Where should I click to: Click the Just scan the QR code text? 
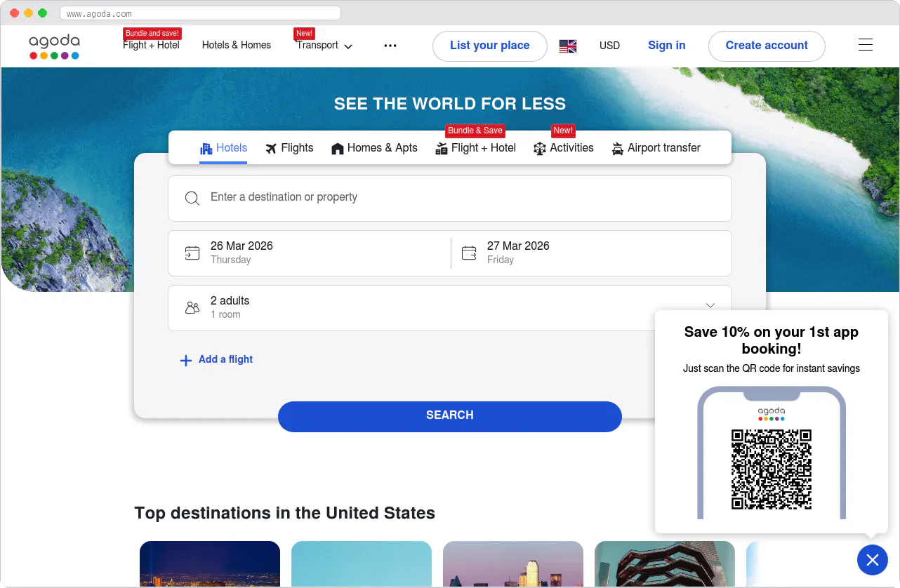pos(772,368)
